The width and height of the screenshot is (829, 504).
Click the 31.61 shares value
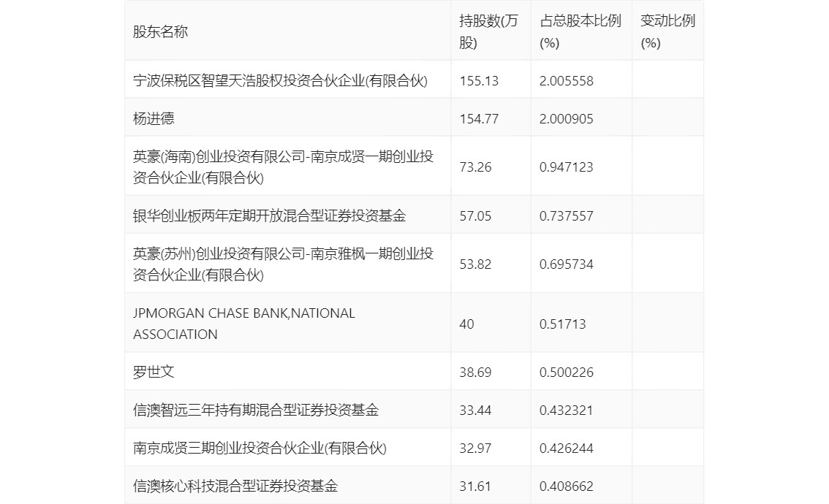click(475, 486)
